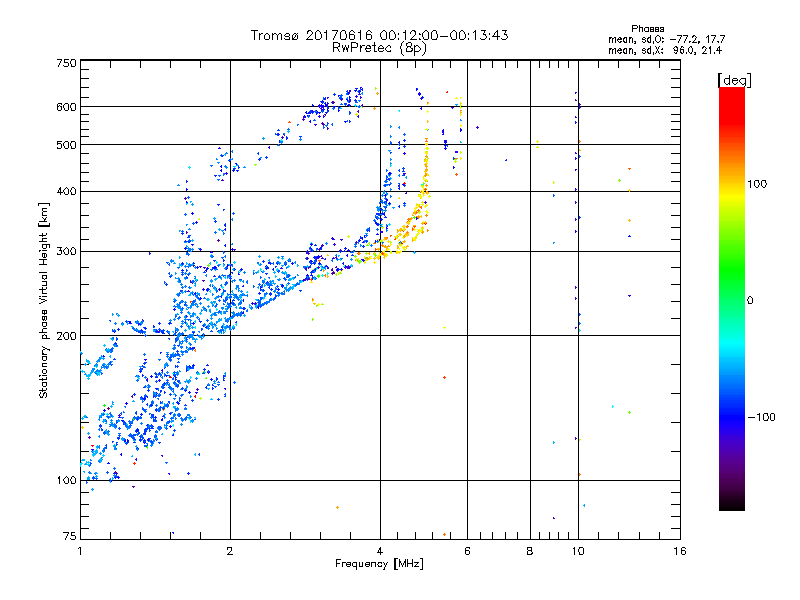Click the 'Stationary phase Virtual Height [km]' axis title

(x=43, y=301)
